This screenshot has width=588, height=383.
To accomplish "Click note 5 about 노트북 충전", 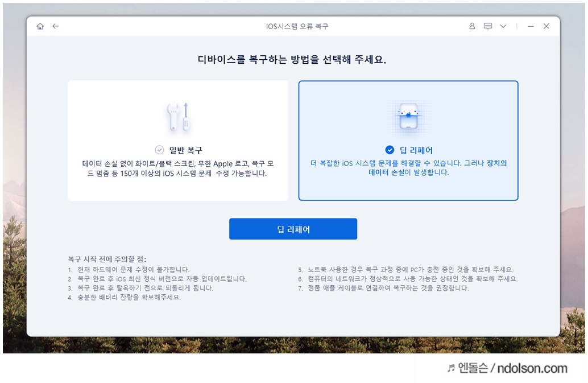I will click(406, 269).
